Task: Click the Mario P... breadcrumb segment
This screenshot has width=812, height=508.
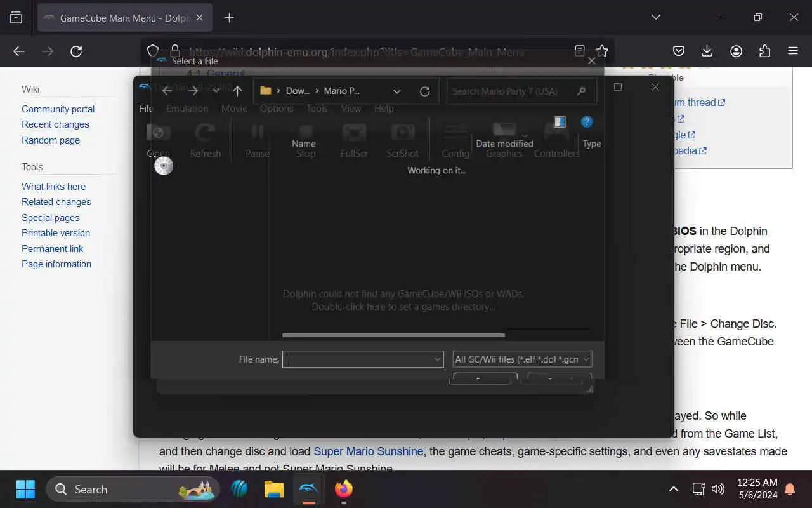Action: click(x=341, y=91)
